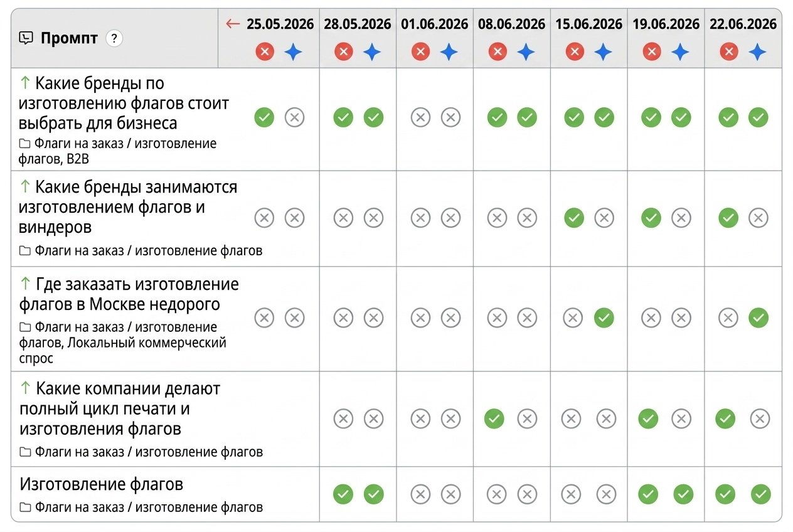This screenshot has height=532, width=793.
Task: Click green check for 15.06.2026 in Москве недорого row
Action: coord(604,318)
